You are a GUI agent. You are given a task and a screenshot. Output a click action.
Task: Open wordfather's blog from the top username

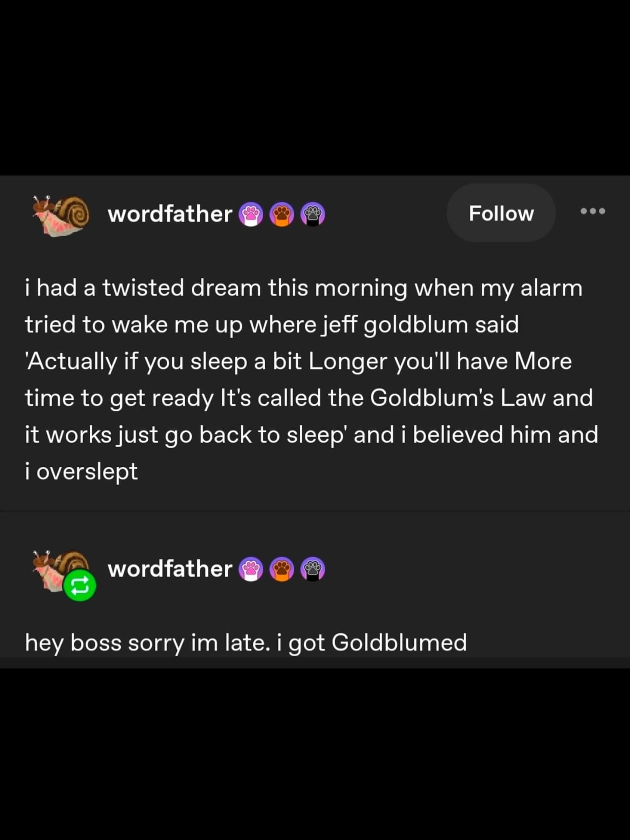[x=170, y=214]
